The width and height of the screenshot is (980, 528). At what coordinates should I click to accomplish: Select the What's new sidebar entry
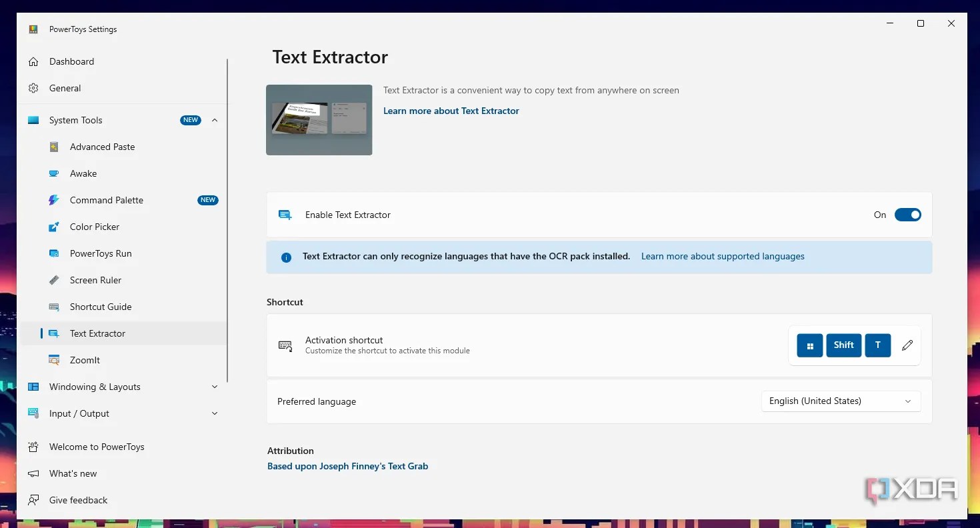[x=73, y=473]
